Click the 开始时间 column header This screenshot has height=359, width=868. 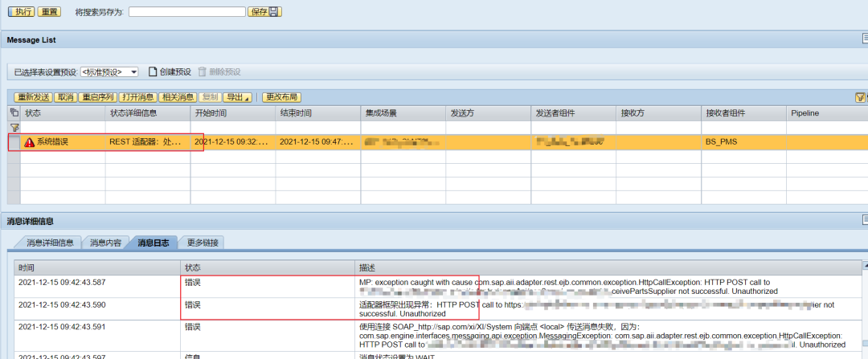(x=233, y=113)
